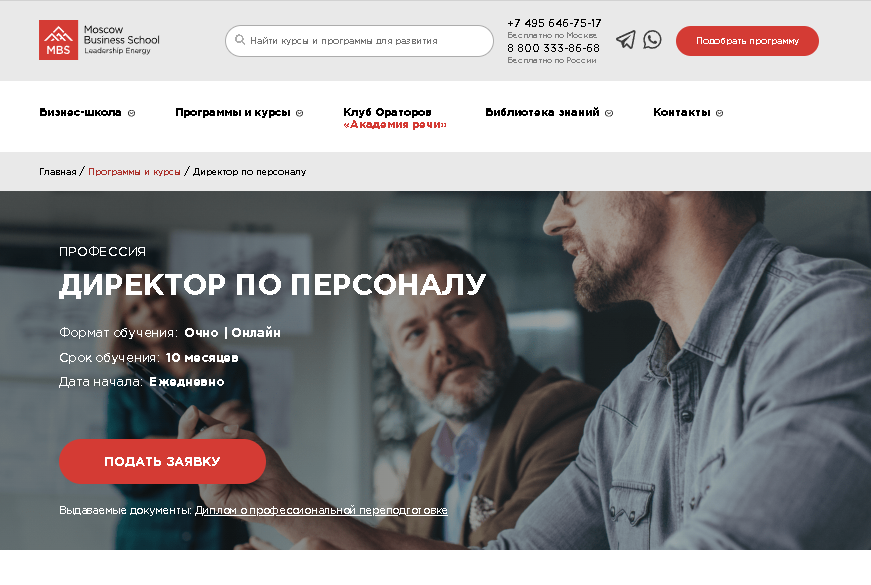Open the Библиотека знаний menu item

(542, 112)
